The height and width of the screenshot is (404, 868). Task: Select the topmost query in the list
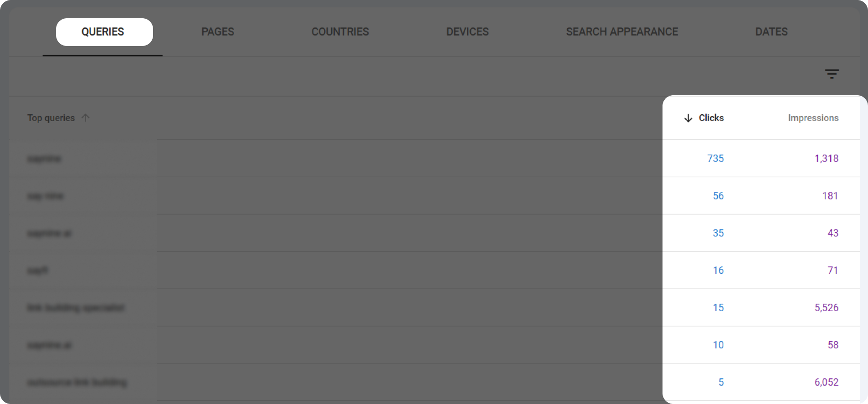[44, 159]
